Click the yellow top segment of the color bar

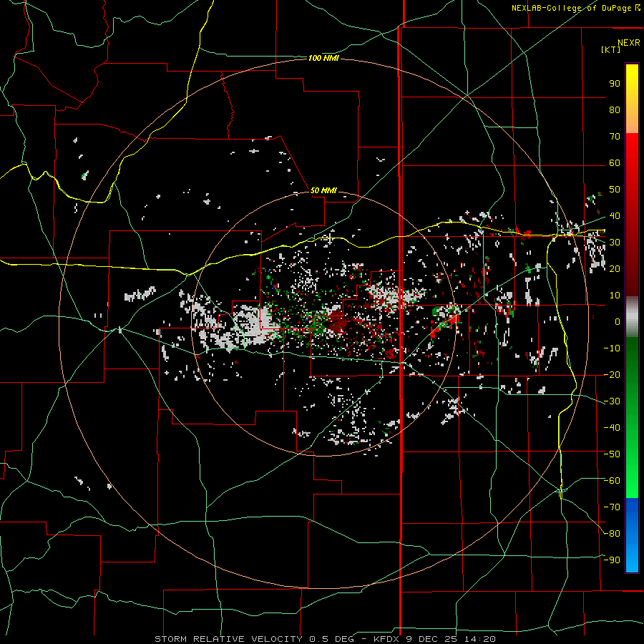(632, 99)
